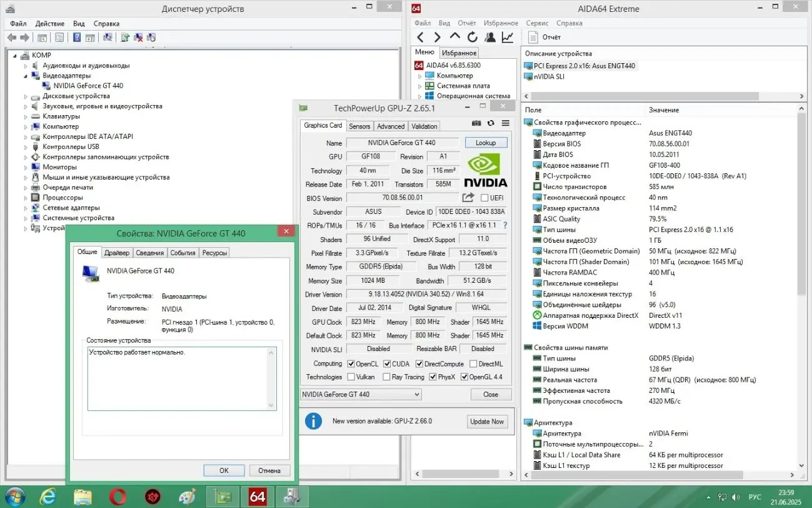Click the Back arrow in Device Manager toolbar
Image resolution: width=812 pixels, height=508 pixels.
(x=11, y=38)
